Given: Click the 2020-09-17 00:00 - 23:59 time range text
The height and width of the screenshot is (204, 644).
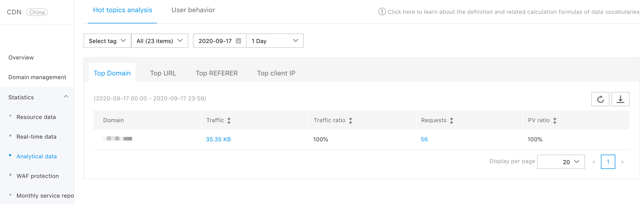Looking at the screenshot, I should point(150,99).
